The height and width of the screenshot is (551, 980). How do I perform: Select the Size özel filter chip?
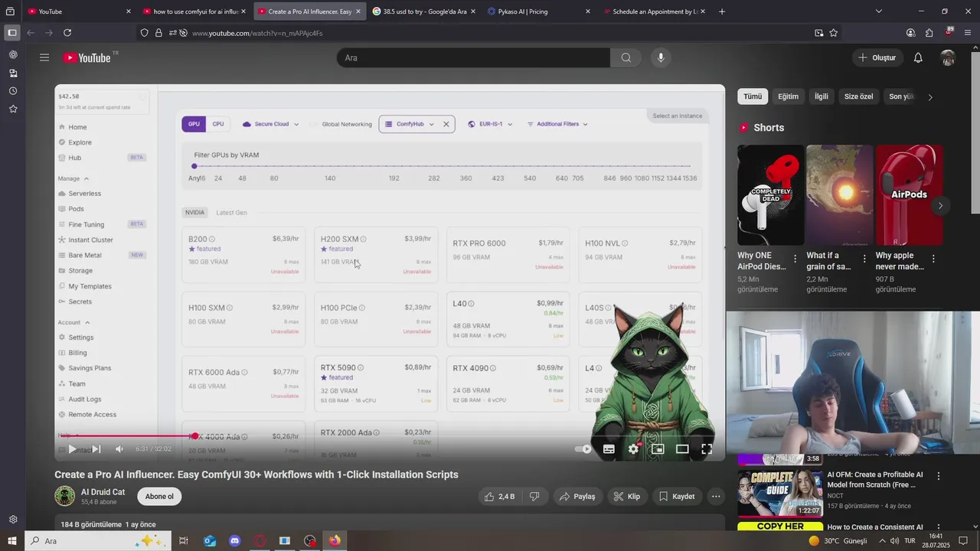859,96
